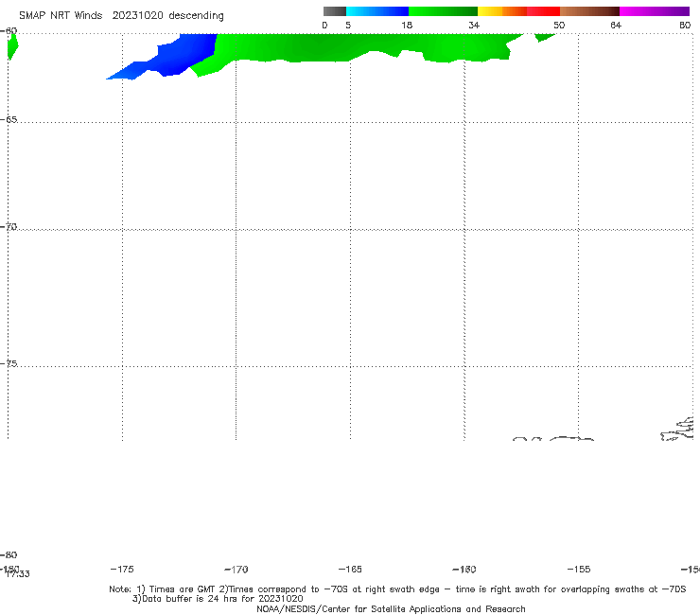This screenshot has height=615, width=700.
Task: Click the "-155" longitude label
Action: pyautogui.click(x=579, y=569)
